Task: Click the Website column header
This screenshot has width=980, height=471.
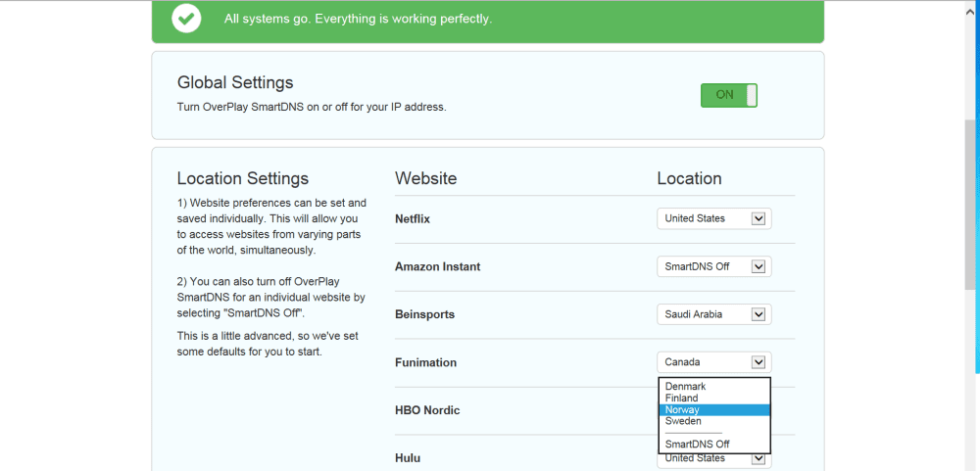Action: click(425, 178)
